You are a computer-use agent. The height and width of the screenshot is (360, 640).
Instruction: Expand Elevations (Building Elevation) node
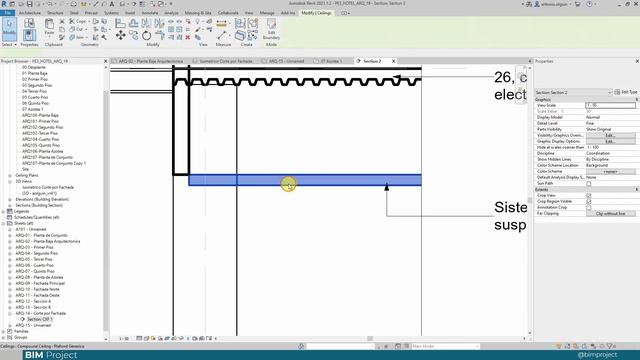click(x=10, y=200)
